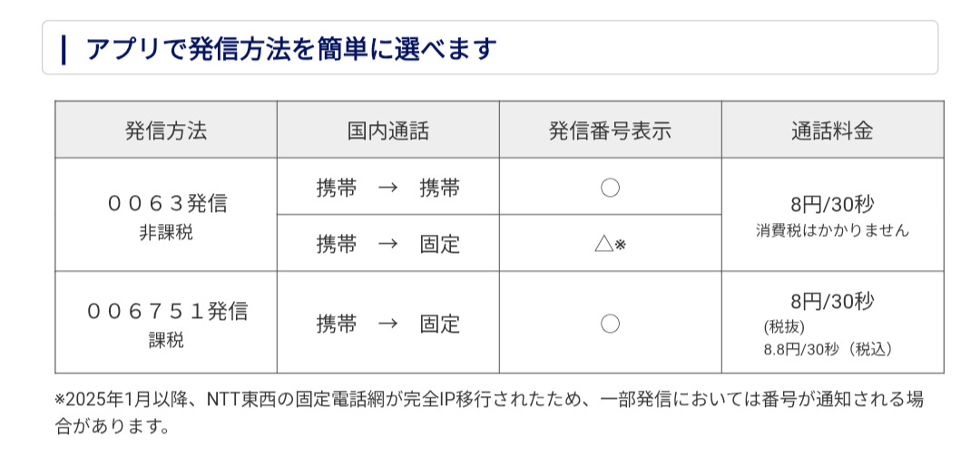Click the circle symbol in the ００６７５１発信 row
The height and width of the screenshot is (456, 980).
(x=610, y=324)
